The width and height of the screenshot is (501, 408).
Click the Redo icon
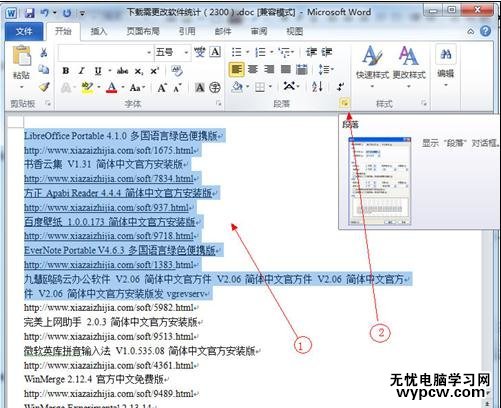(x=67, y=13)
